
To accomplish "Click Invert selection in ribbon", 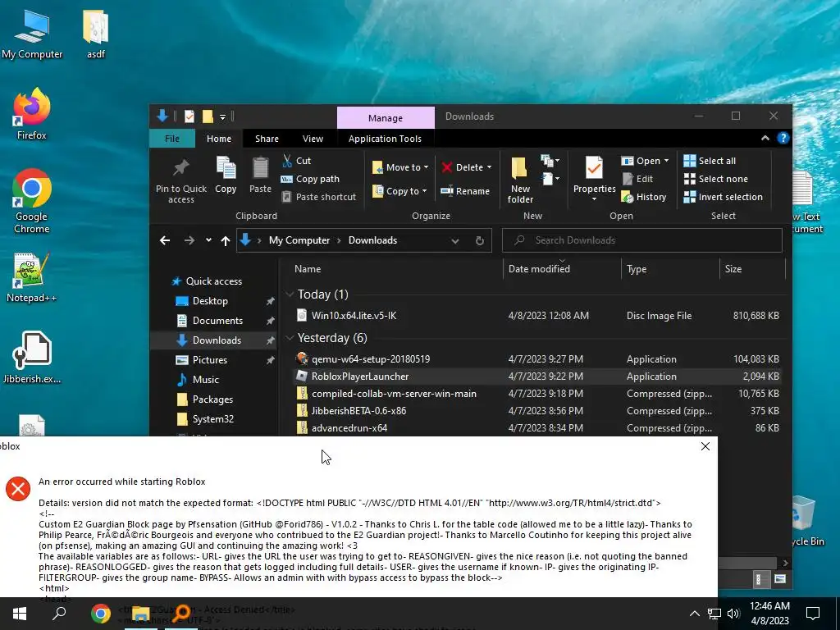I will (x=724, y=197).
